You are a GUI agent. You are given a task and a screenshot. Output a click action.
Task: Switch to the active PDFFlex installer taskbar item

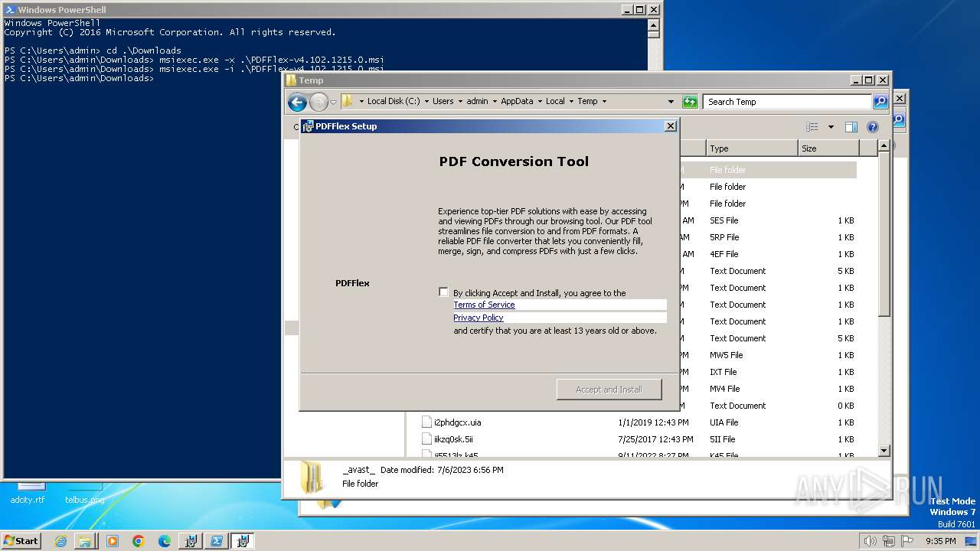pos(243,541)
